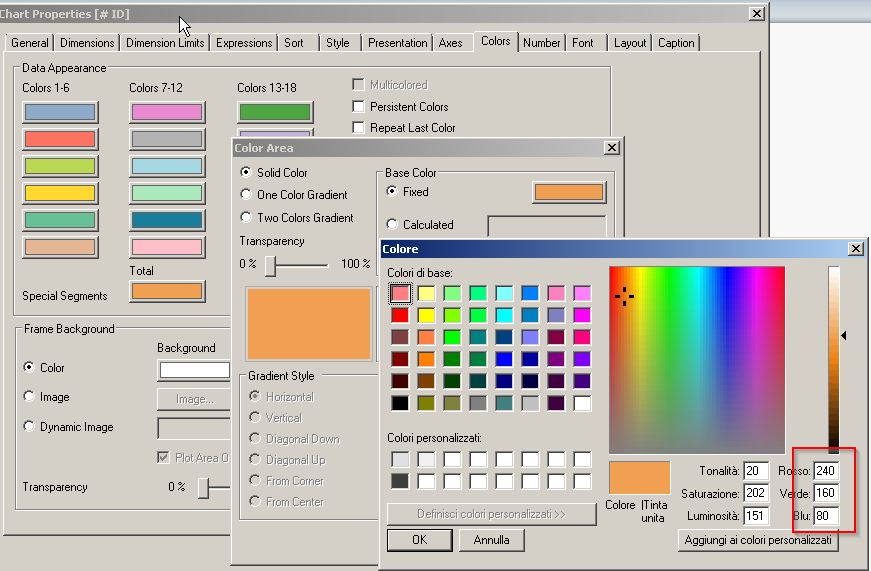The width and height of the screenshot is (871, 571).
Task: Choose the Calculated base color option
Action: point(392,225)
